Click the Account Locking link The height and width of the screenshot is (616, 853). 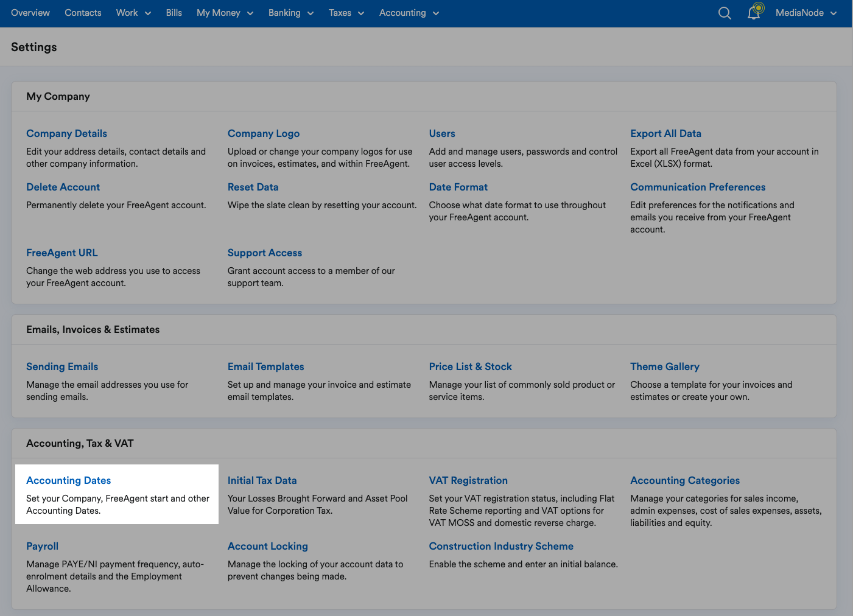point(267,546)
